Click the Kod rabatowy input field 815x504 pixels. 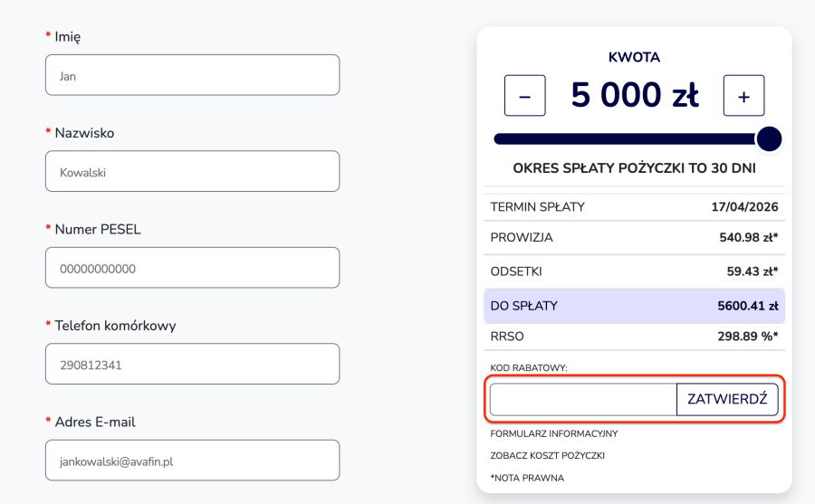(583, 399)
